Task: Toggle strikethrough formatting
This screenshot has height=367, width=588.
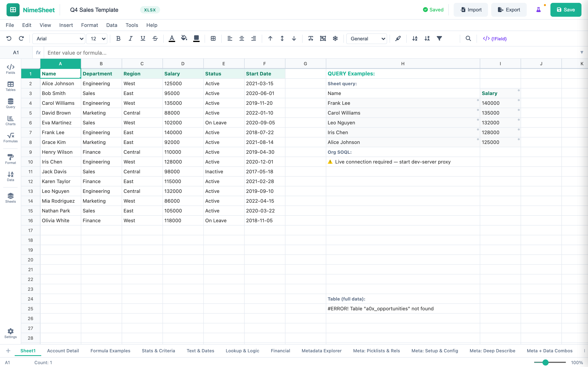Action: tap(155, 38)
